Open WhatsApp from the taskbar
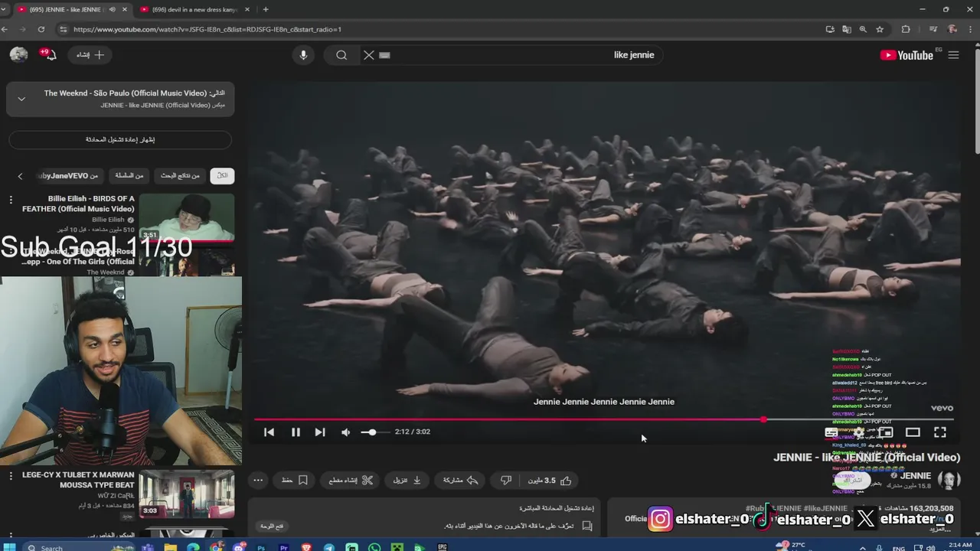Image resolution: width=980 pixels, height=551 pixels. [374, 548]
